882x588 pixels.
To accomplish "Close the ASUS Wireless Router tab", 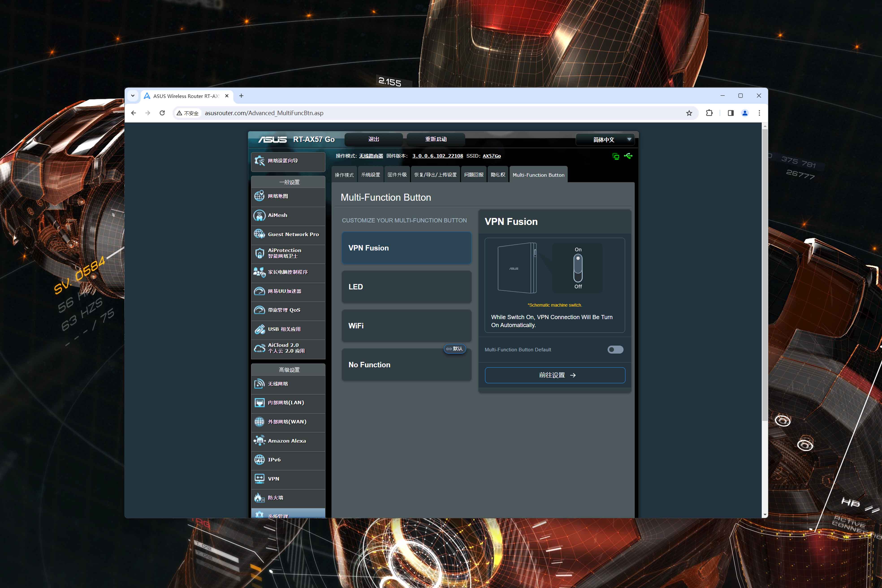I will pos(227,96).
